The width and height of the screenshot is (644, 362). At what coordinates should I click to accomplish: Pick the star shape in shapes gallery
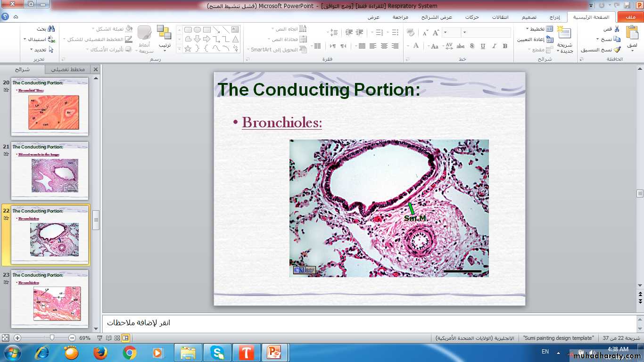coord(188,49)
